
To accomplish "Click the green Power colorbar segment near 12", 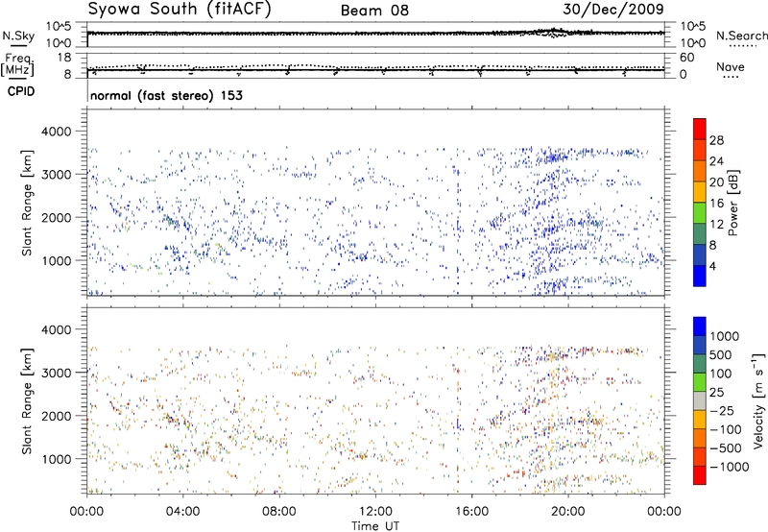I will point(700,212).
